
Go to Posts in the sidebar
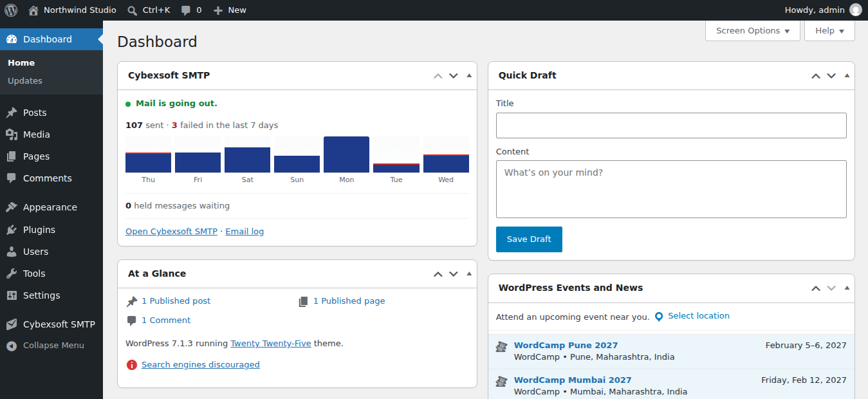coord(35,113)
